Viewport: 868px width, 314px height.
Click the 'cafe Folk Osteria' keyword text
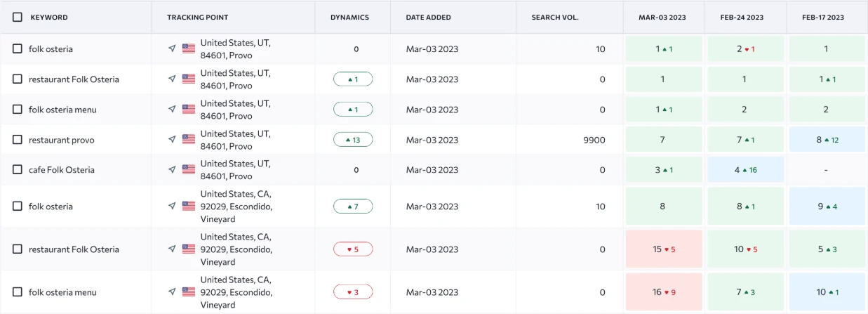pyautogui.click(x=62, y=170)
